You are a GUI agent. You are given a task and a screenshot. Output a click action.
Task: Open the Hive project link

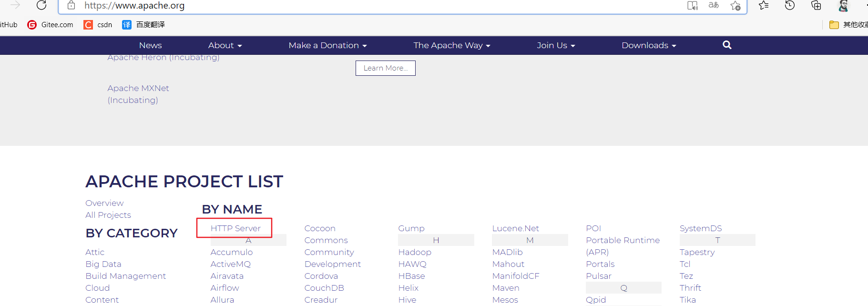[x=408, y=300]
